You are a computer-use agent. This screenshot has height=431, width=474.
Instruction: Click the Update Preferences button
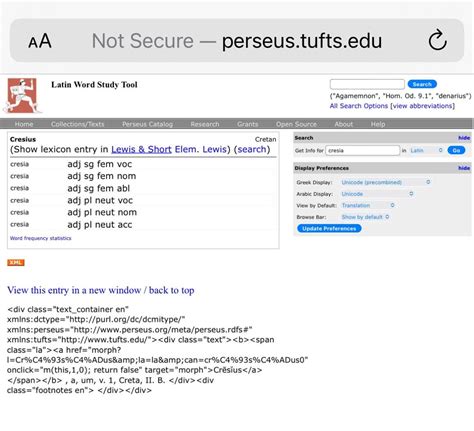329,229
